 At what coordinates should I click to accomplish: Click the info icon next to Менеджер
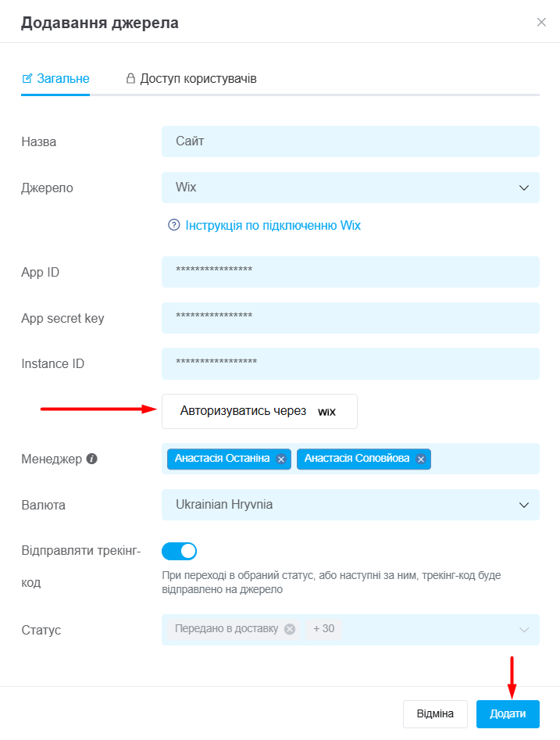(x=92, y=459)
